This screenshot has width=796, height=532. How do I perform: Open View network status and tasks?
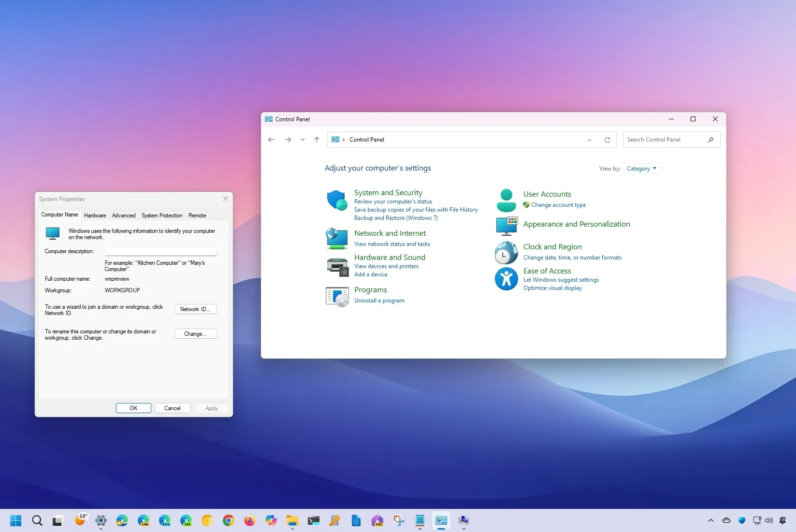pyautogui.click(x=392, y=244)
